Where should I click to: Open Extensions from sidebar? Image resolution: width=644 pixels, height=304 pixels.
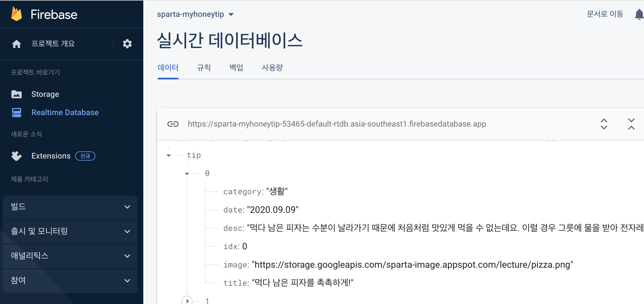(51, 156)
